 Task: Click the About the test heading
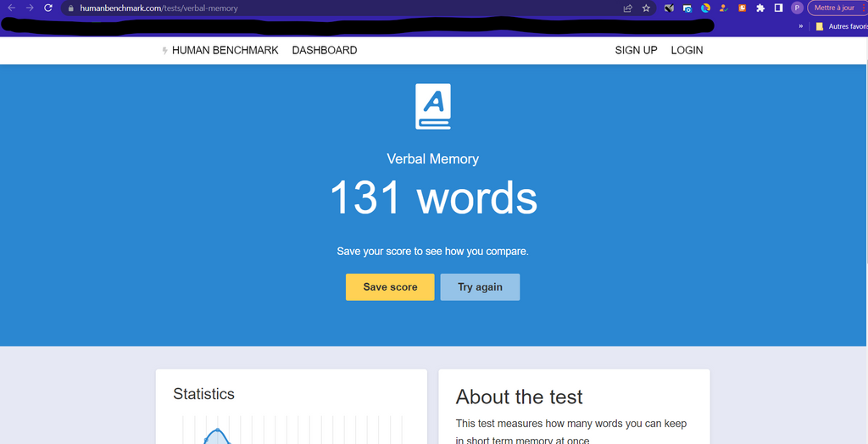pyautogui.click(x=520, y=397)
